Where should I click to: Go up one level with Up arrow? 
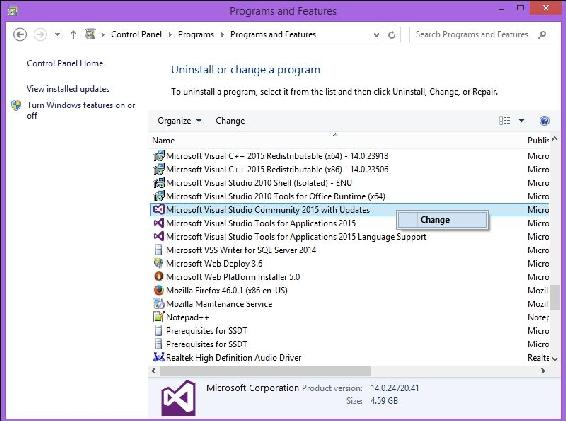tap(73, 35)
